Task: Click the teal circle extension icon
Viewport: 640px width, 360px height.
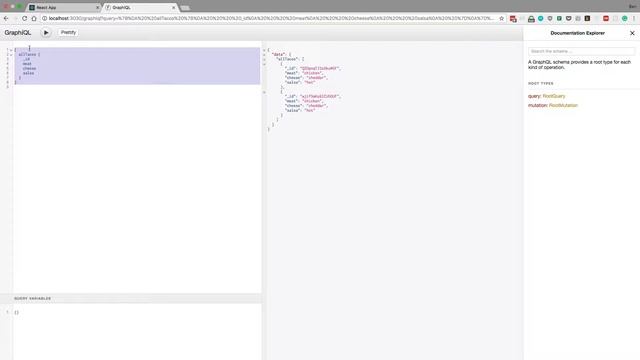Action: (x=540, y=18)
